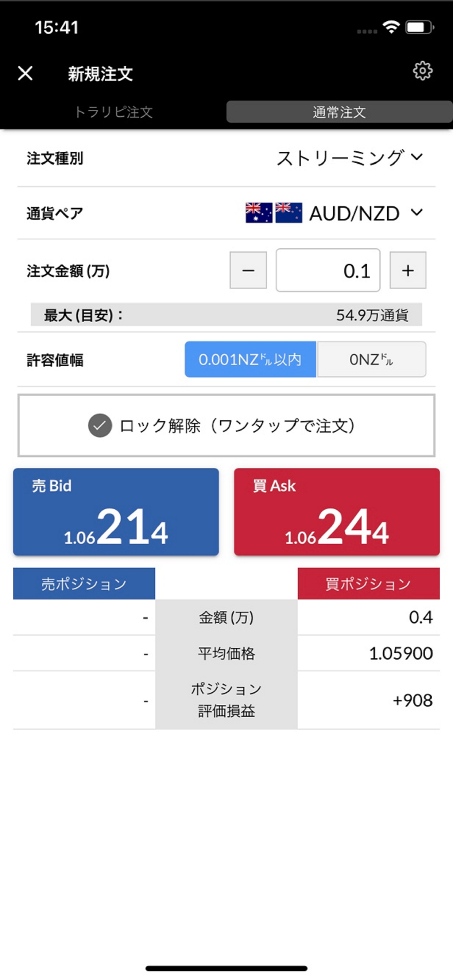The height and width of the screenshot is (980, 453).
Task: Tap the plus icon to increase order amount
Action: click(407, 270)
